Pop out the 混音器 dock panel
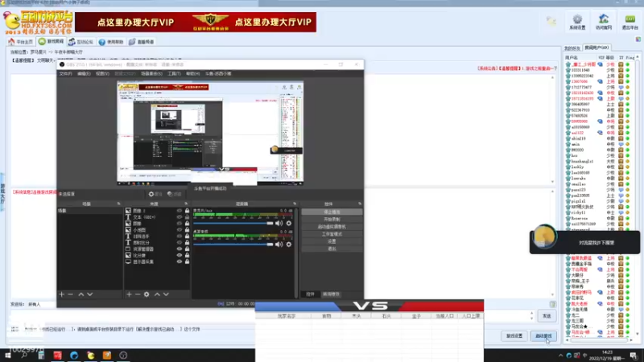 pyautogui.click(x=295, y=204)
